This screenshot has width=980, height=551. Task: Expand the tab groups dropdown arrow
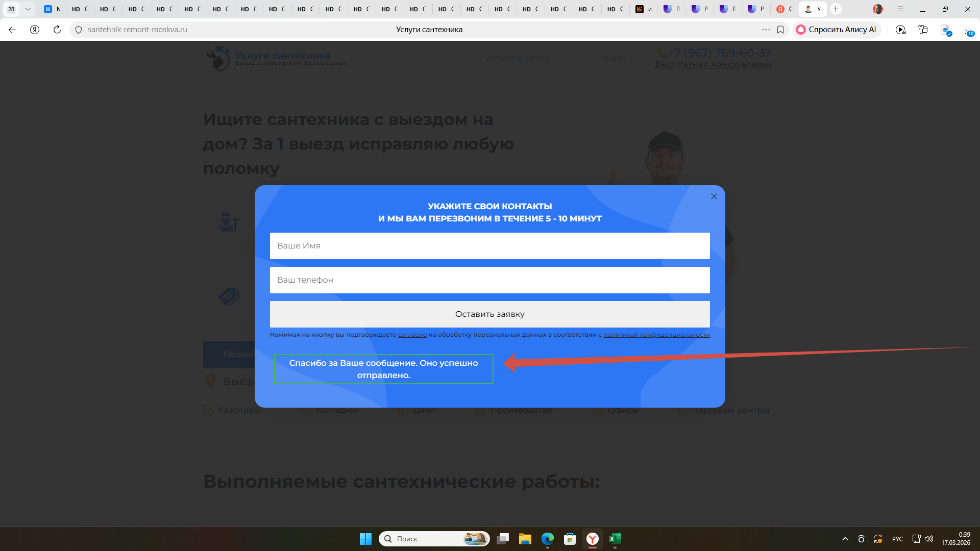[x=28, y=9]
